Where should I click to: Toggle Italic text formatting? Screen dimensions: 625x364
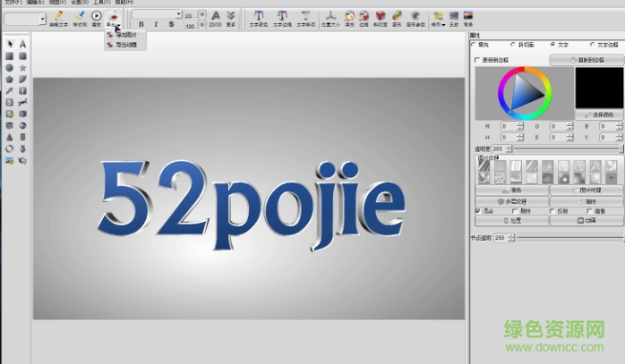(x=156, y=24)
